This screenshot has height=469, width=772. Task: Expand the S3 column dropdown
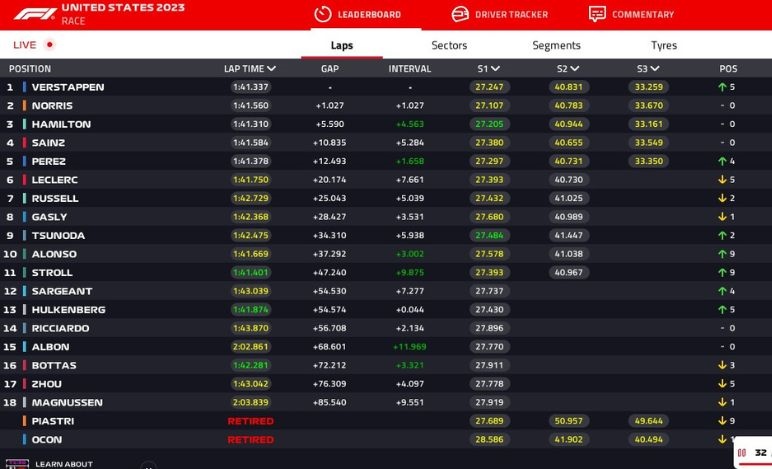(x=656, y=69)
